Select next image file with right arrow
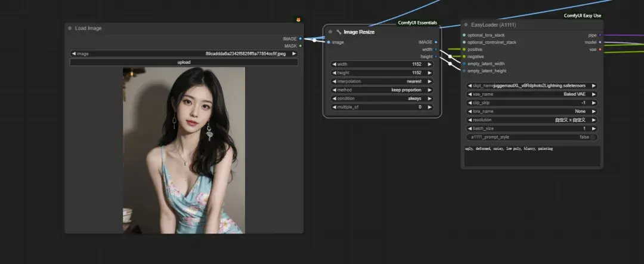This screenshot has height=264, width=644. coord(294,54)
